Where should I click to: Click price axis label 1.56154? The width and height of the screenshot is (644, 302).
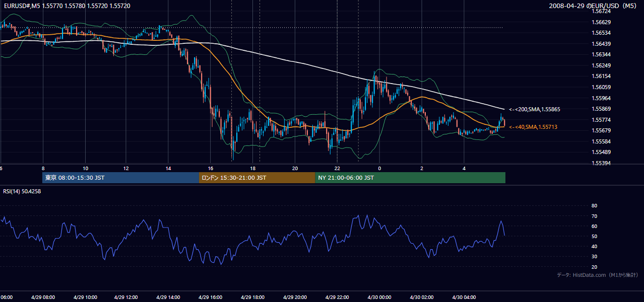[x=600, y=76]
